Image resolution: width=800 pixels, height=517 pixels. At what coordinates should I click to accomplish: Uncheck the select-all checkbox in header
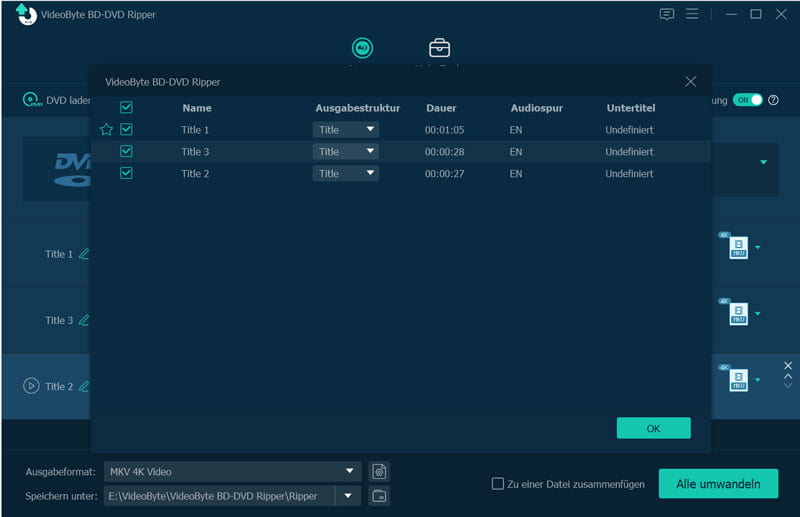[126, 107]
